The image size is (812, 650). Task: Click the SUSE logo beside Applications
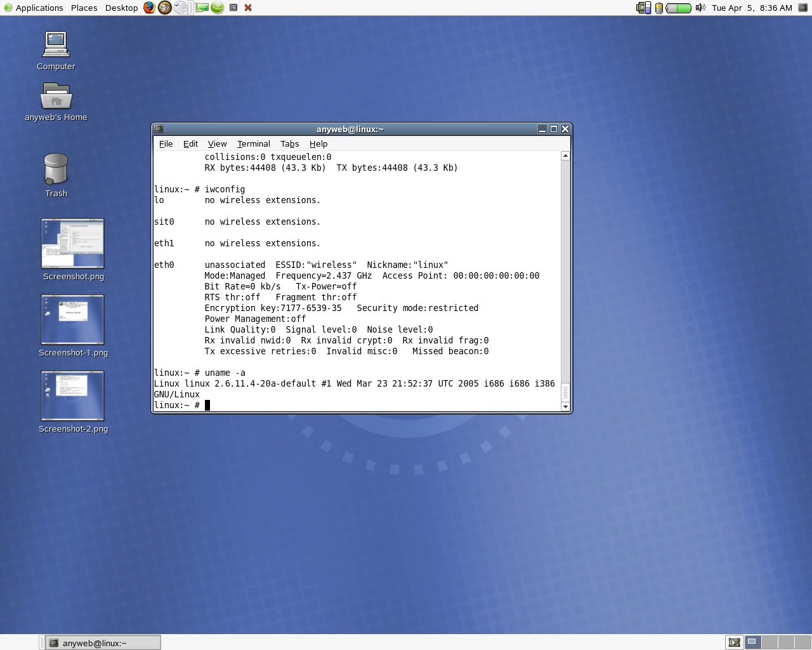point(8,8)
